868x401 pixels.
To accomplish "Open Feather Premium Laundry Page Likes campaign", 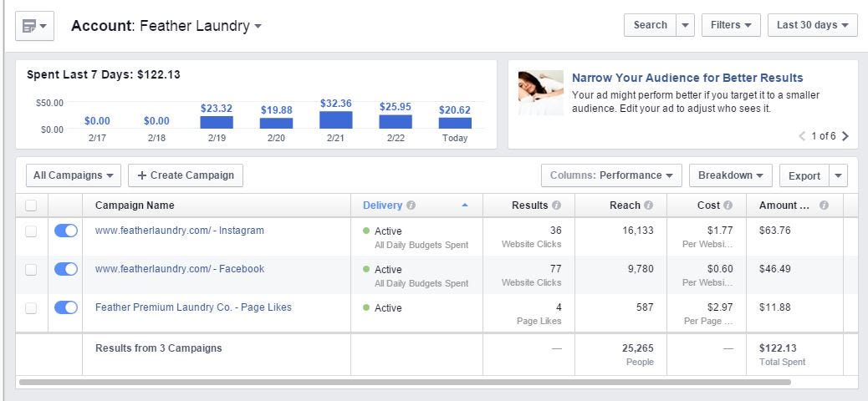I will [193, 307].
